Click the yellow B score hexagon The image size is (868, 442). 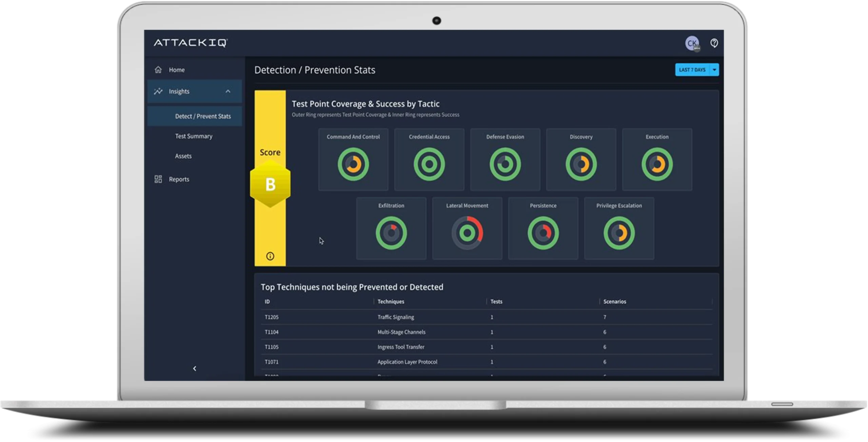270,184
